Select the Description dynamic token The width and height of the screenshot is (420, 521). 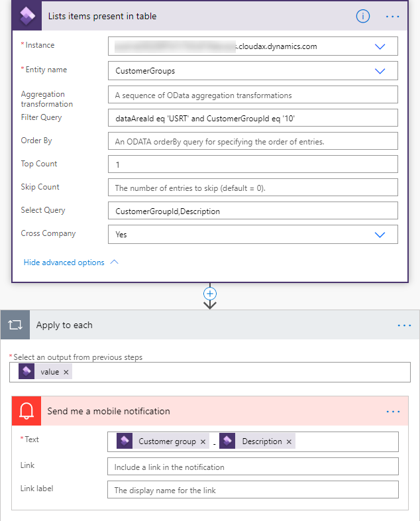(257, 441)
